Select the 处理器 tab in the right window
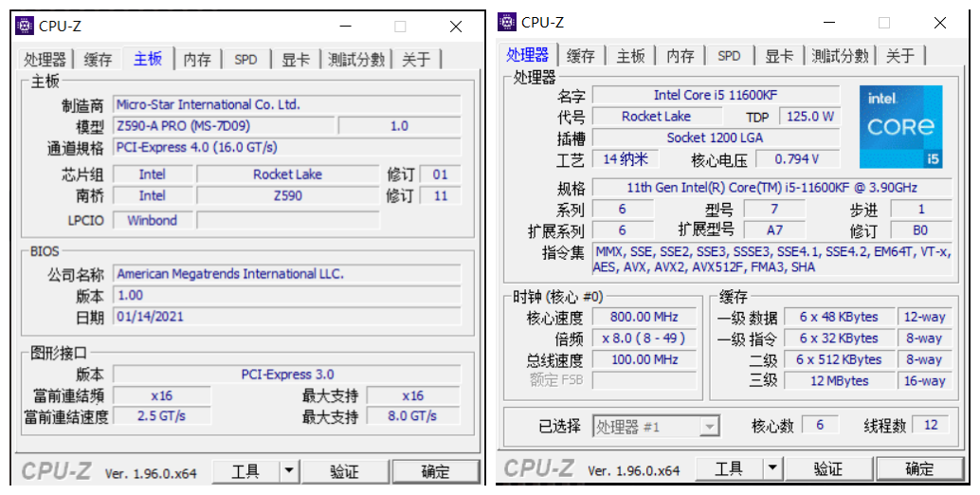The height and width of the screenshot is (495, 980). [x=528, y=54]
